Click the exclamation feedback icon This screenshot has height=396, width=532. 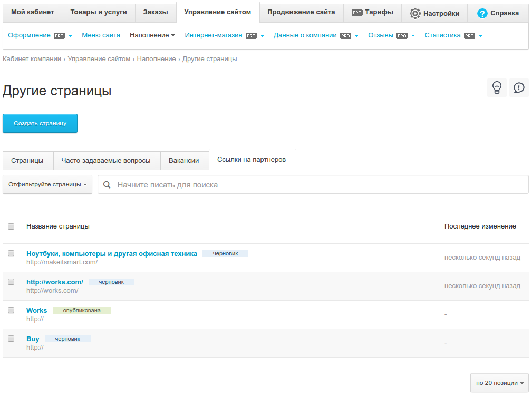tap(519, 87)
